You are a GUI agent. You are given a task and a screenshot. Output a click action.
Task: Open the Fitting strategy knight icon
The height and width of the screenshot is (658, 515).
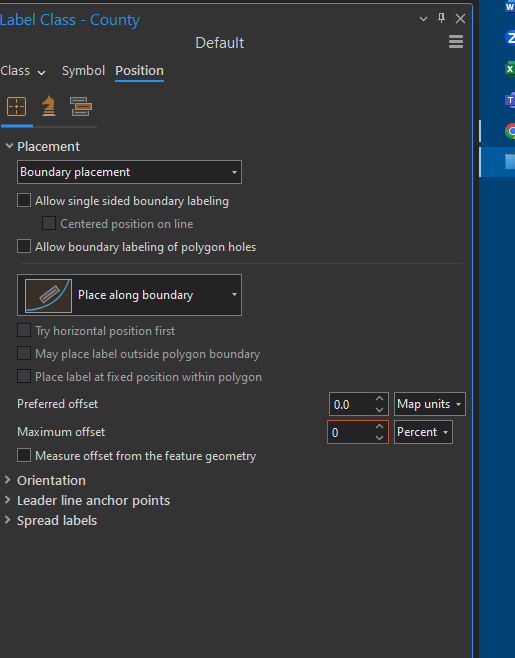[x=49, y=106]
